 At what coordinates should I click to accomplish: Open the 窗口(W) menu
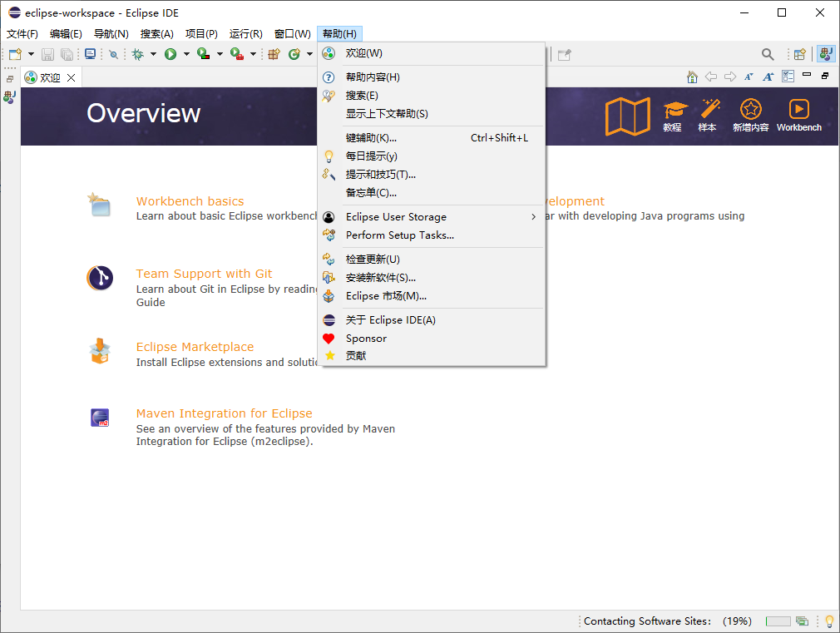pos(293,34)
